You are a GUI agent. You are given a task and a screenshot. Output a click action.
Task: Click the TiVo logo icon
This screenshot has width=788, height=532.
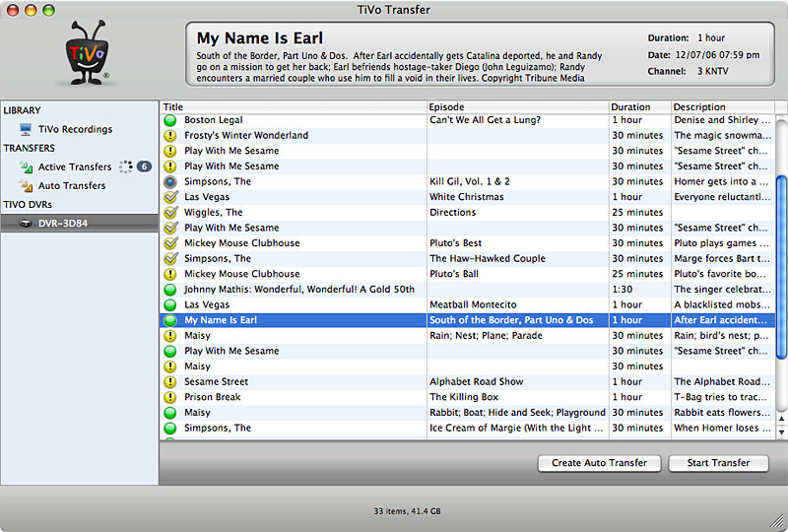point(88,58)
